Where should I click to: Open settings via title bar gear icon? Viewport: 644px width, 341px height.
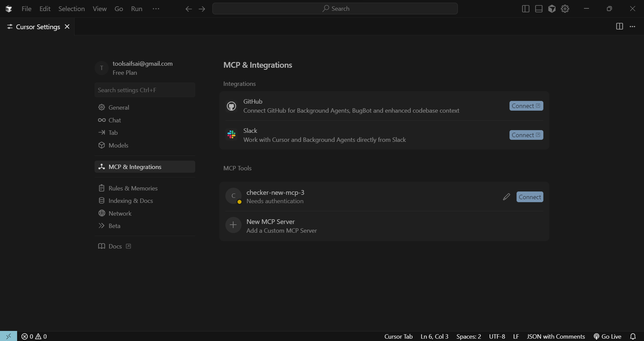[x=565, y=9]
